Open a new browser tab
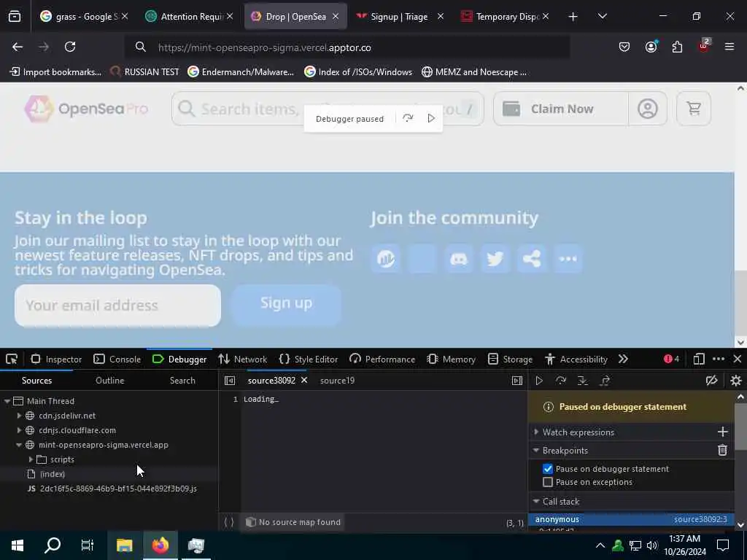Screen dimensions: 747x560 [573, 17]
